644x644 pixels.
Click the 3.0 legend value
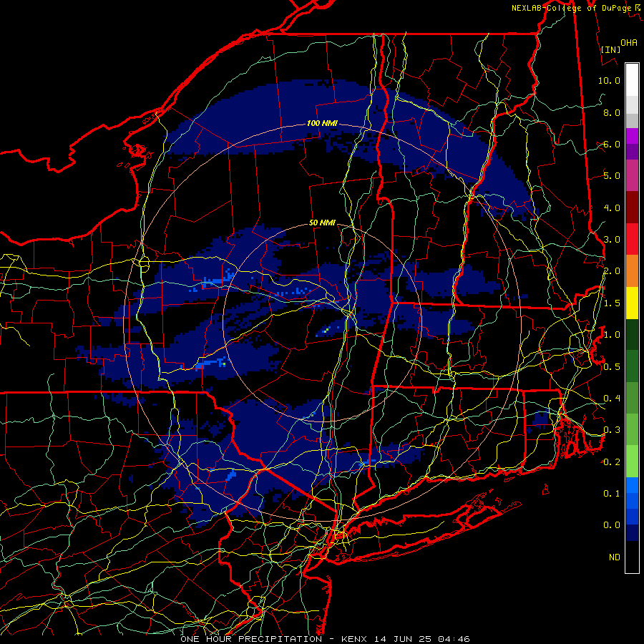612,240
